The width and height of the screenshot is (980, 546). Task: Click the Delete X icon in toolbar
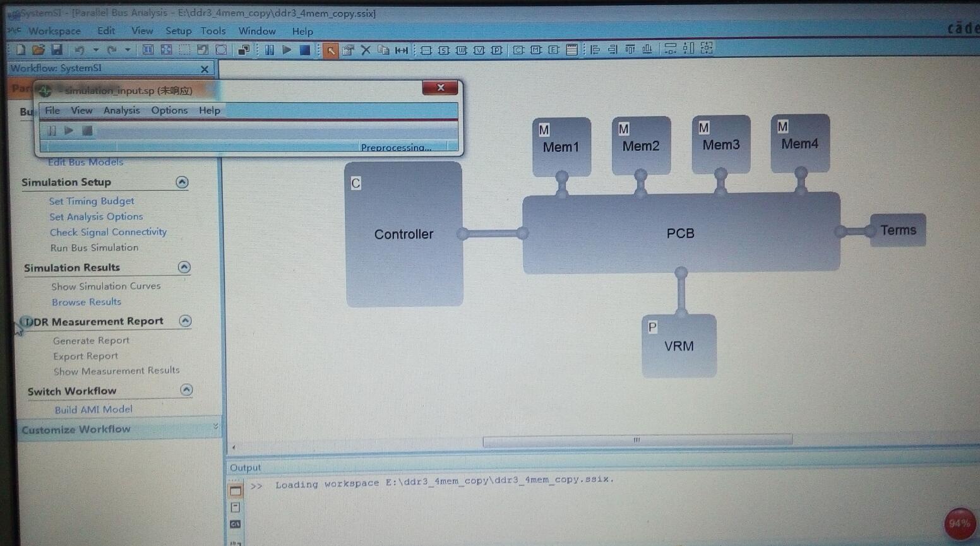[x=366, y=50]
